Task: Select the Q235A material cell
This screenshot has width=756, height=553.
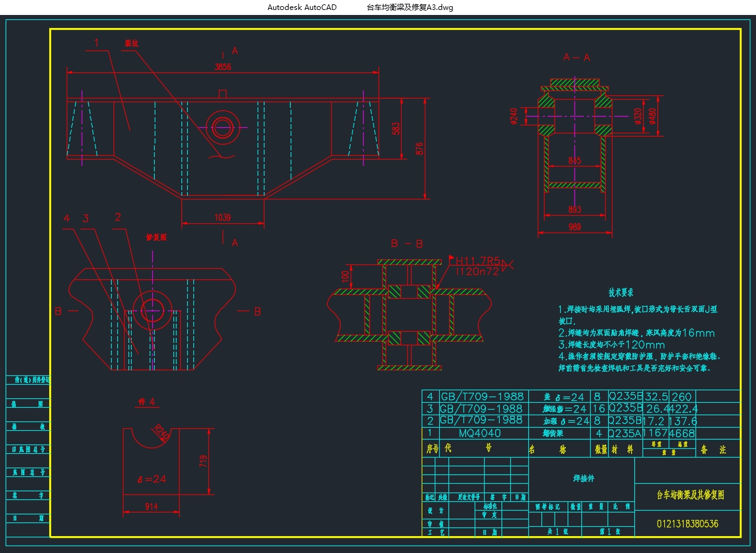Action: [624, 433]
